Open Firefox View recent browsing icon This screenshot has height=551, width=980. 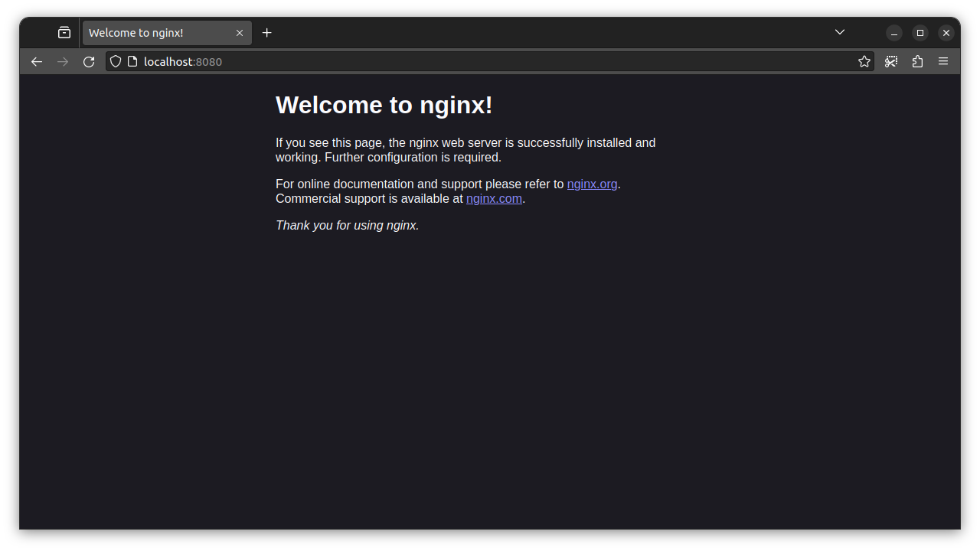[64, 33]
